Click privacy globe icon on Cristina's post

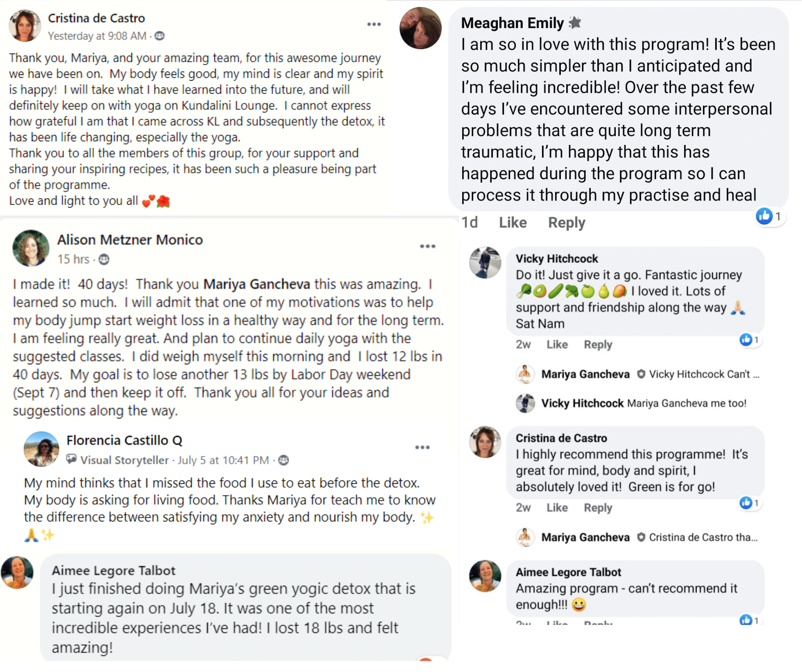click(x=160, y=36)
